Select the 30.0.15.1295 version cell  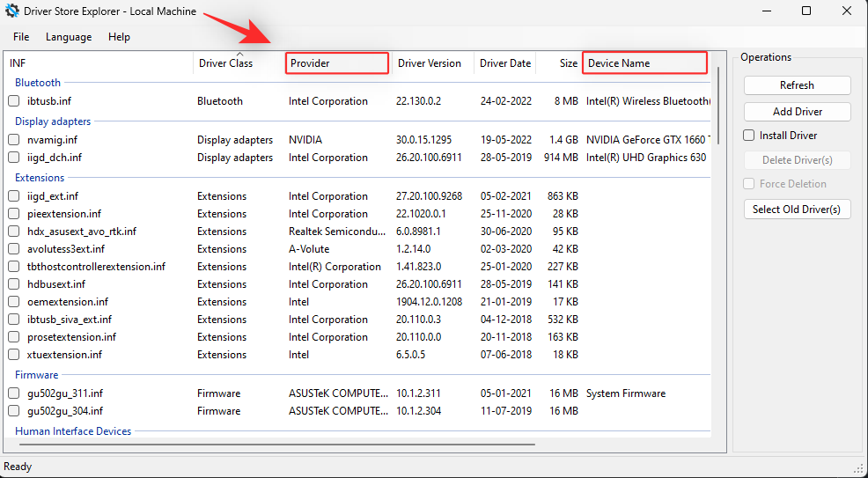(424, 140)
